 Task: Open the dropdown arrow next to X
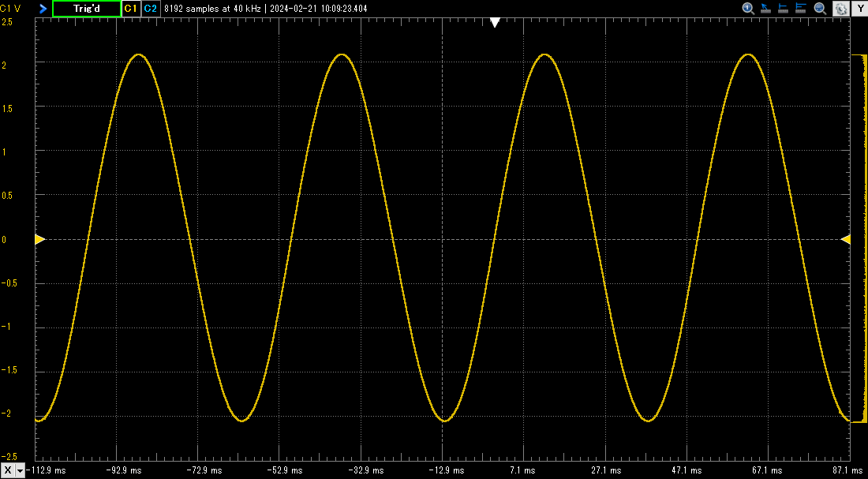(x=21, y=470)
